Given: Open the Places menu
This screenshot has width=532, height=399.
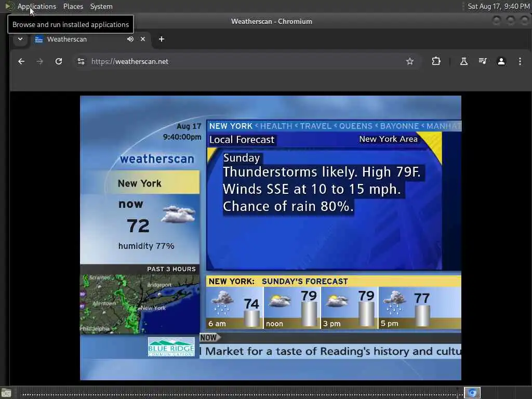Looking at the screenshot, I should [73, 6].
